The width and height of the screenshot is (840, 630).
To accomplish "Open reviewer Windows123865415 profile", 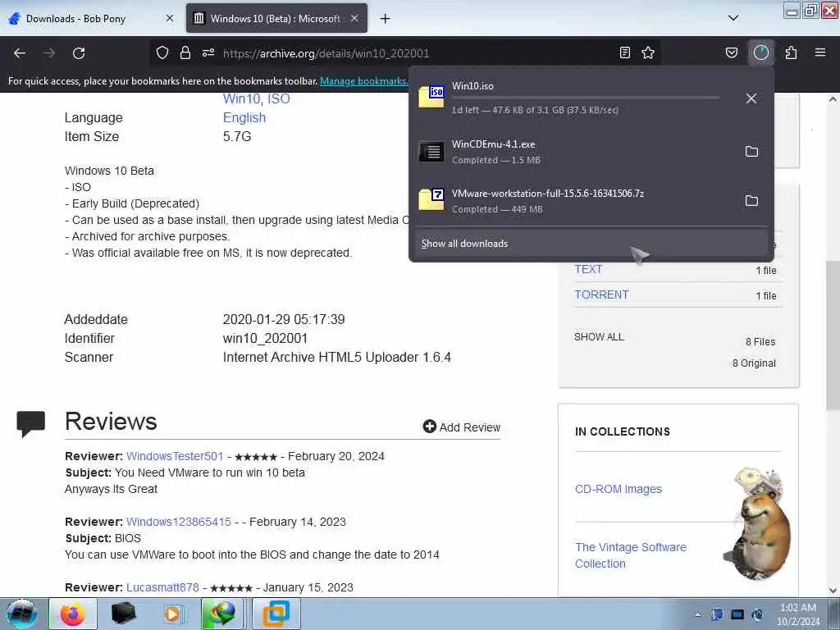I will [x=179, y=522].
